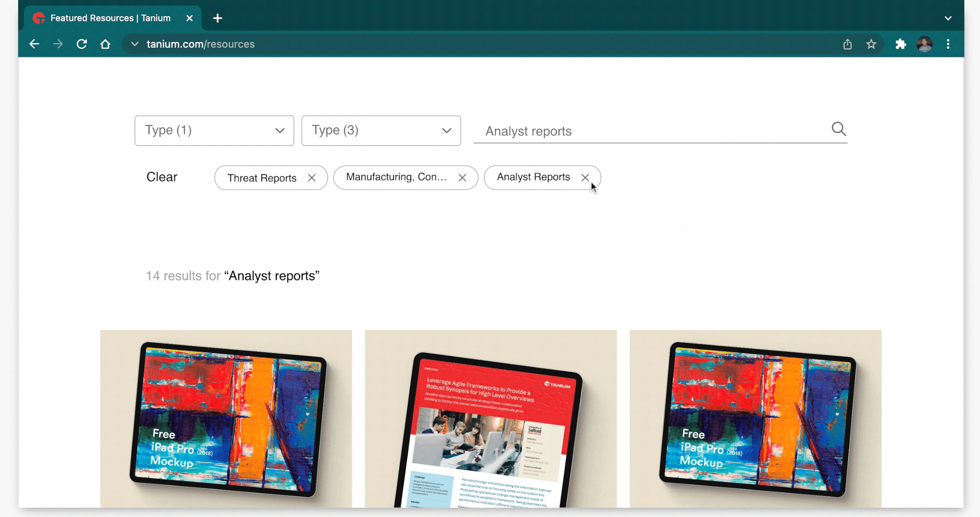Open the Leverage Agile Frameworks thumbnail

tap(490, 418)
